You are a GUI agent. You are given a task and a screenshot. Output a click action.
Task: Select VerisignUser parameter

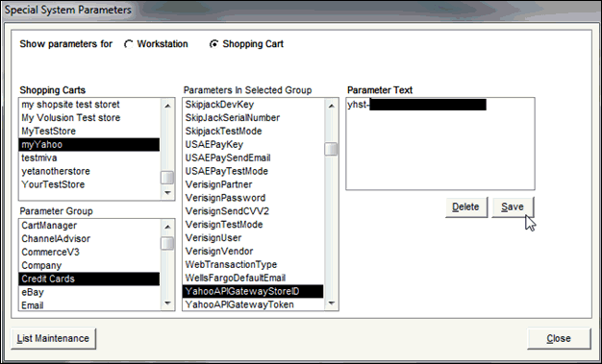click(x=253, y=238)
